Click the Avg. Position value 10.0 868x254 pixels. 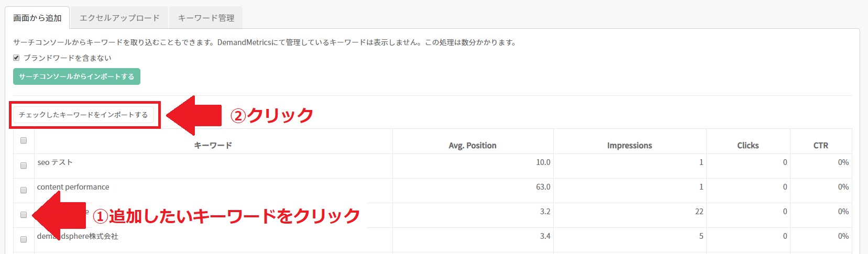543,162
